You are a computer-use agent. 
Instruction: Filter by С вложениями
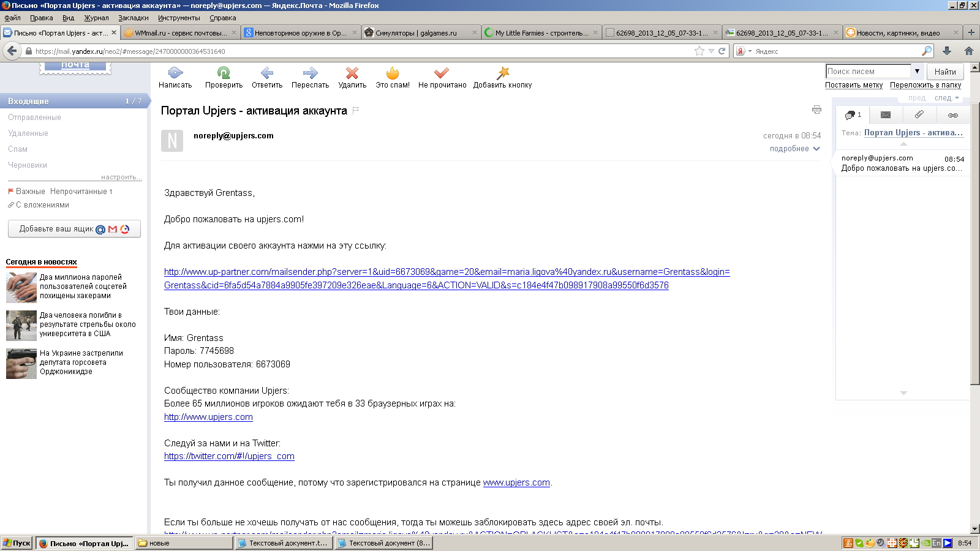[42, 205]
